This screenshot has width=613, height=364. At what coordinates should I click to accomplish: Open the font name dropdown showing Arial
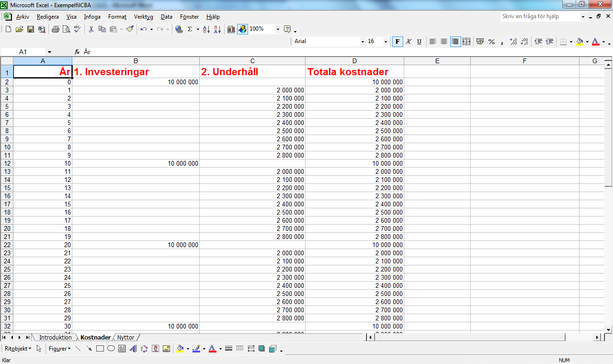point(363,42)
